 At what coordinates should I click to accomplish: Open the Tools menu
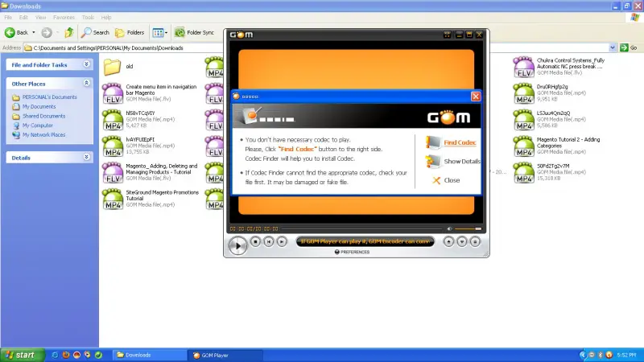[x=88, y=17]
